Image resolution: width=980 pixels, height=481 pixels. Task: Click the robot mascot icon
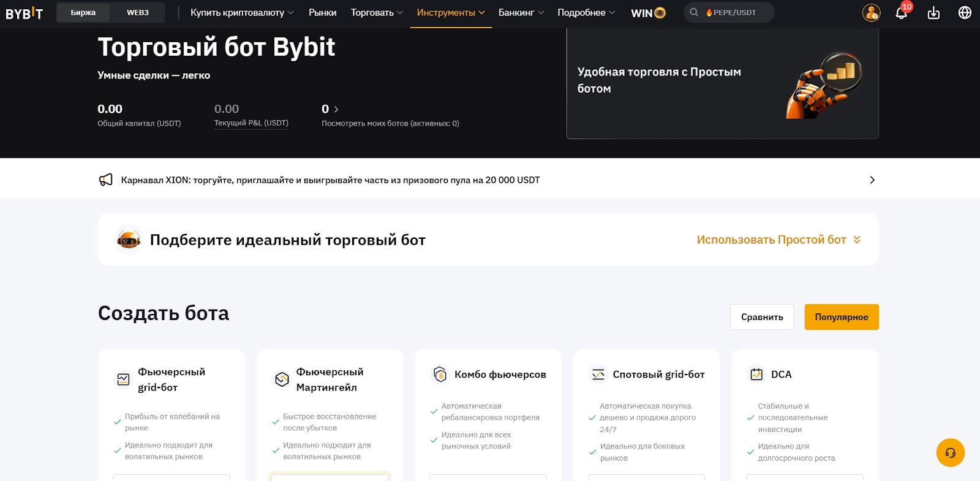tap(129, 239)
